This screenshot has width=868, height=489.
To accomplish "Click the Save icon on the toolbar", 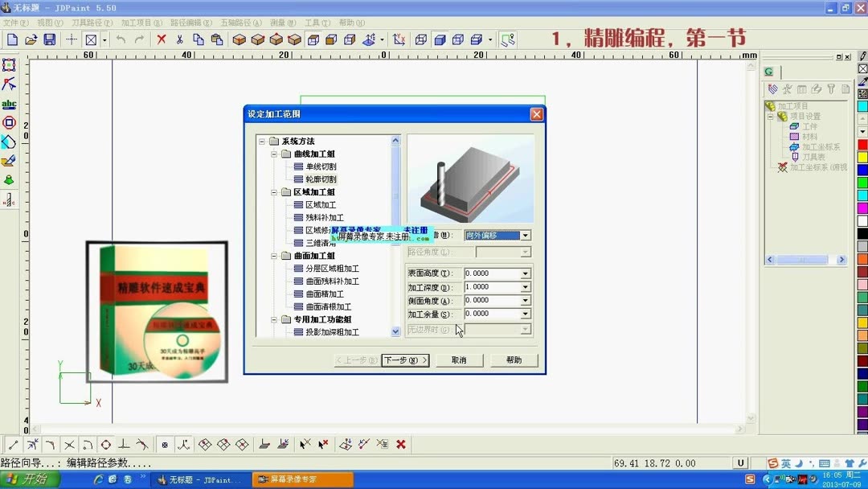I will pyautogui.click(x=51, y=39).
